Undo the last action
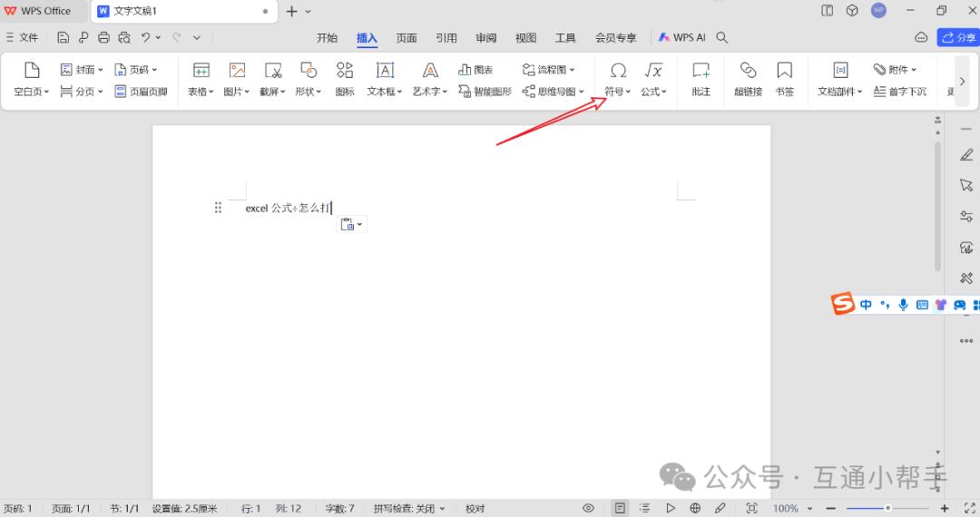 (145, 37)
